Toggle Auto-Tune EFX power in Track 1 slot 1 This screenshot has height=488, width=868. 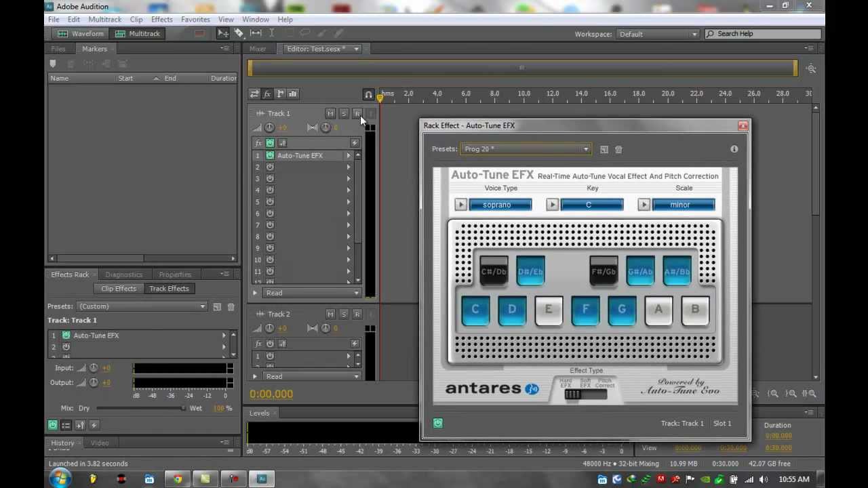(270, 155)
